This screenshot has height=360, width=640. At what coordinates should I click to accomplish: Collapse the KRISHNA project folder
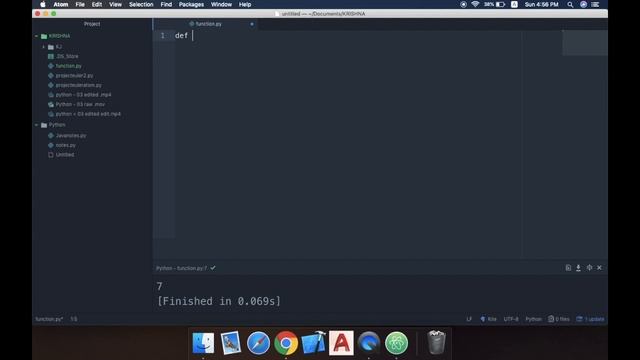(x=36, y=36)
